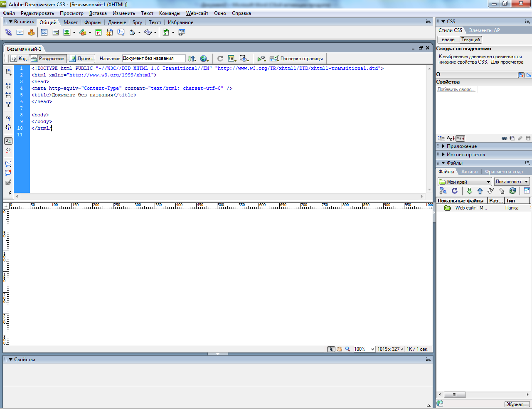Collapse selection icon in coding toolbar

8,95
